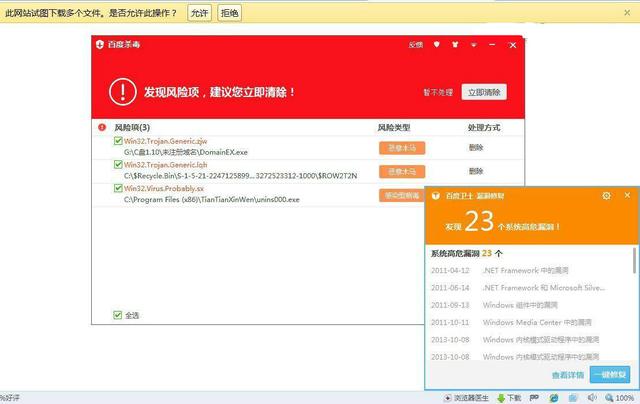Select 2011-10-11 Windows Media Center entry

click(511, 322)
